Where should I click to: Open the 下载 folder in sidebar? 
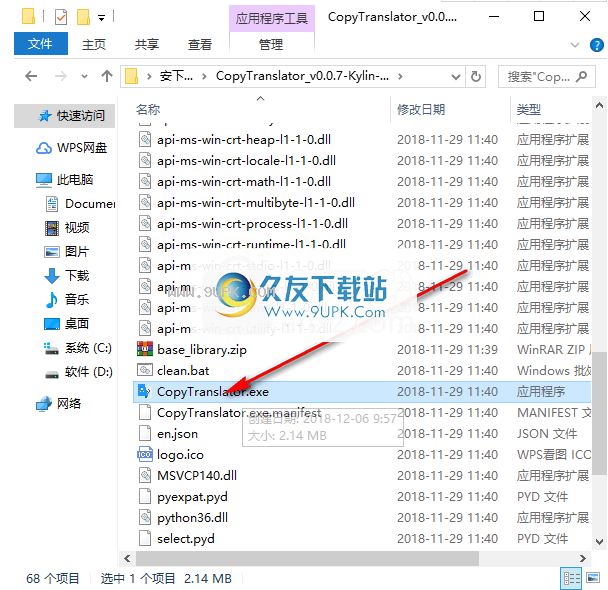coord(67,276)
